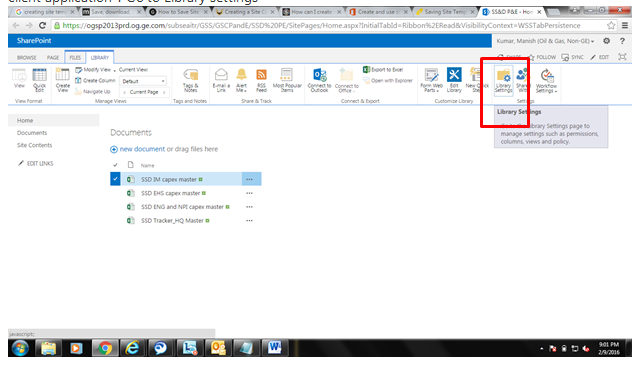Click the help question mark icon
This screenshot has height=371, width=643.
[622, 41]
